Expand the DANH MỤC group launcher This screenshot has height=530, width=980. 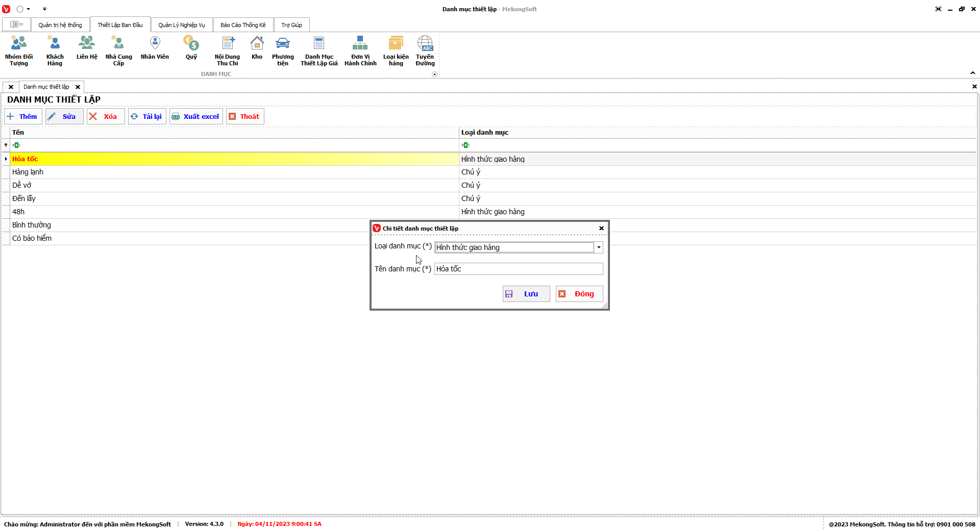434,74
